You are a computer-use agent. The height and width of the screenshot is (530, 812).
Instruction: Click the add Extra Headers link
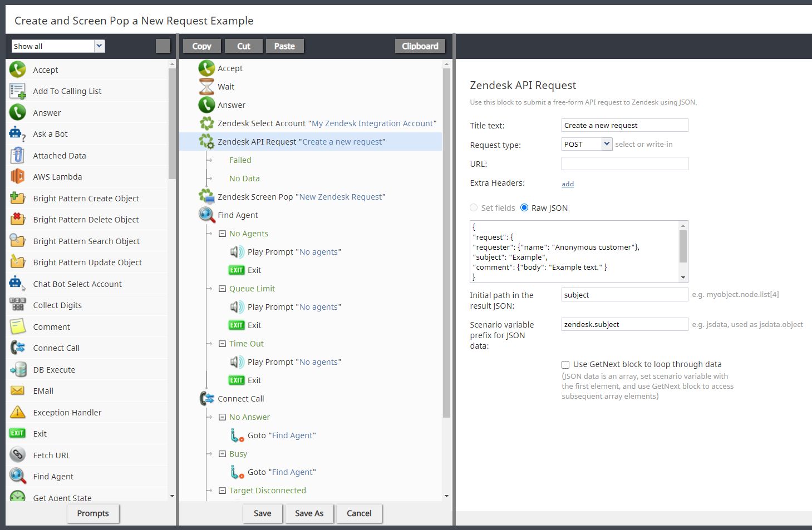click(568, 184)
